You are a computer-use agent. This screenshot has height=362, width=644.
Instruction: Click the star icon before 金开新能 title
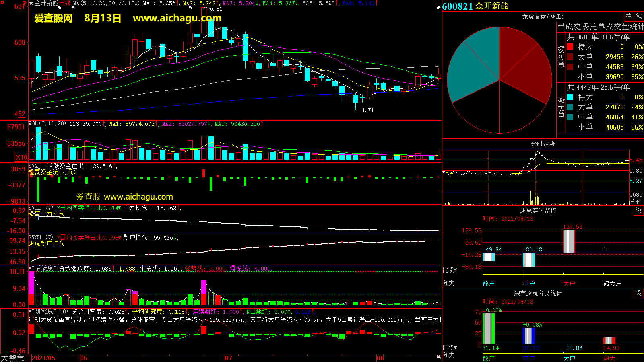(x=31, y=3)
